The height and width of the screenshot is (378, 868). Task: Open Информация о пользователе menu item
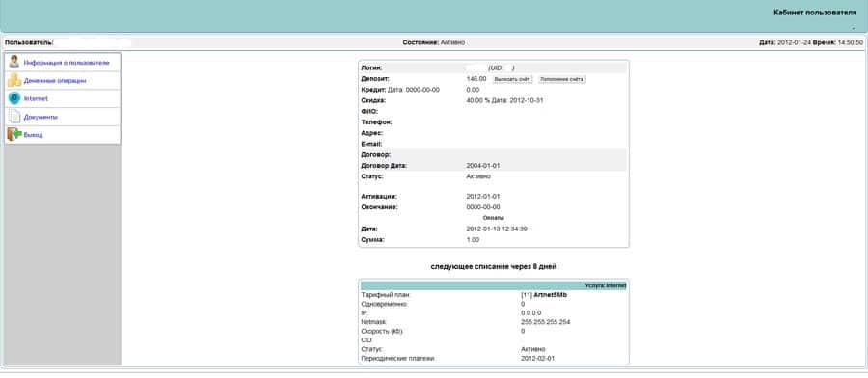coord(67,63)
